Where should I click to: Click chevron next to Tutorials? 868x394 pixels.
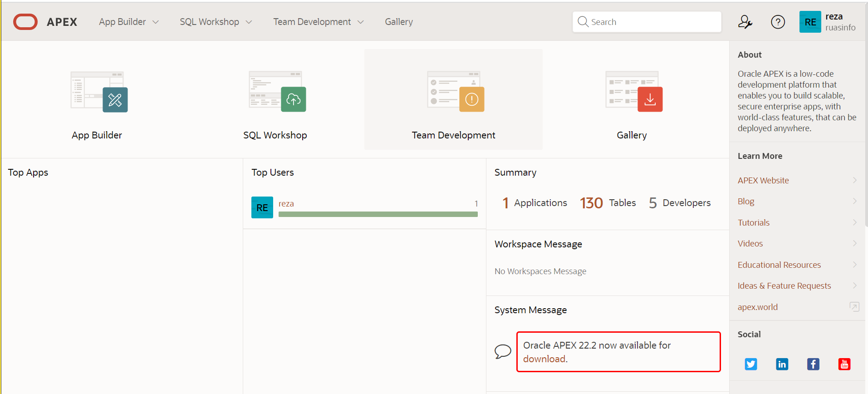(x=854, y=222)
